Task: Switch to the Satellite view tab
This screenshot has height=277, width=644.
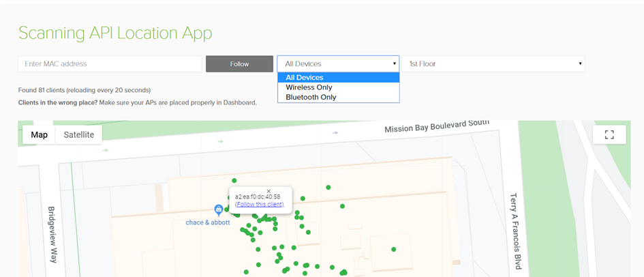Action: point(79,134)
